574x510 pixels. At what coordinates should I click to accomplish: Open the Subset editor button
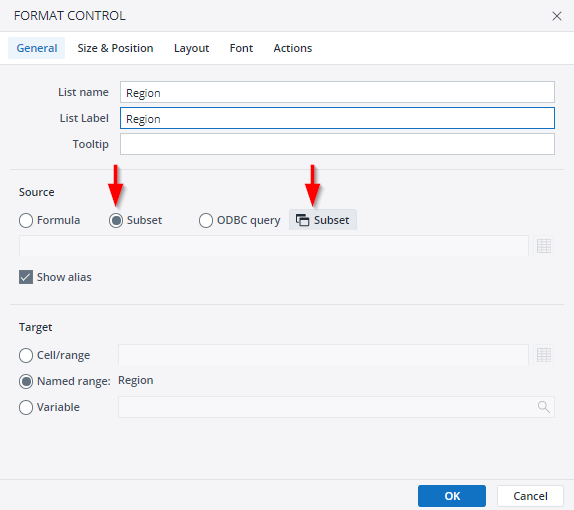[323, 220]
